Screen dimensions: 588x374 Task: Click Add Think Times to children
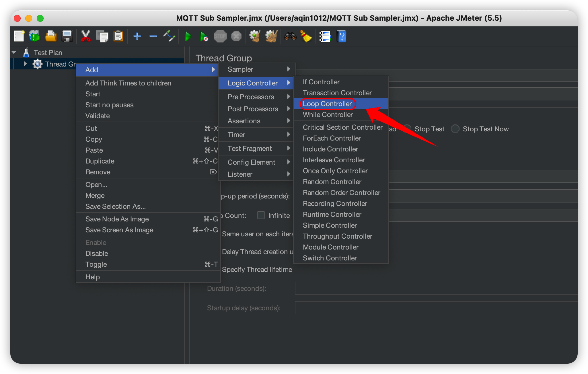(128, 83)
